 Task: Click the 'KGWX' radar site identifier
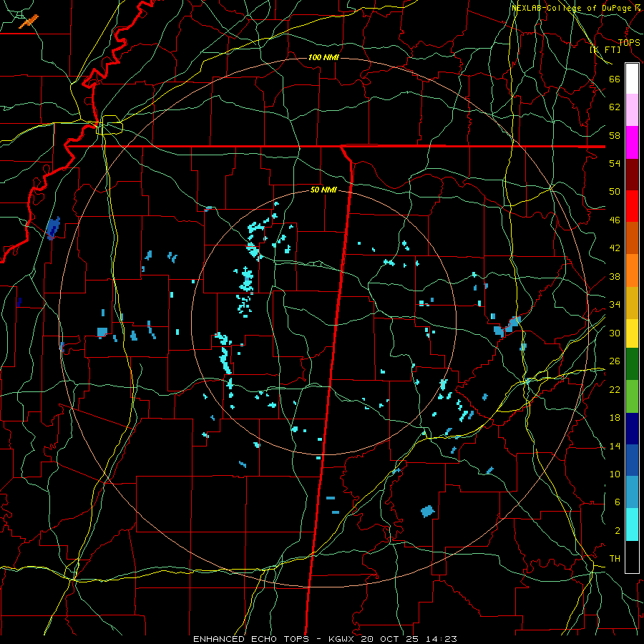(x=343, y=639)
